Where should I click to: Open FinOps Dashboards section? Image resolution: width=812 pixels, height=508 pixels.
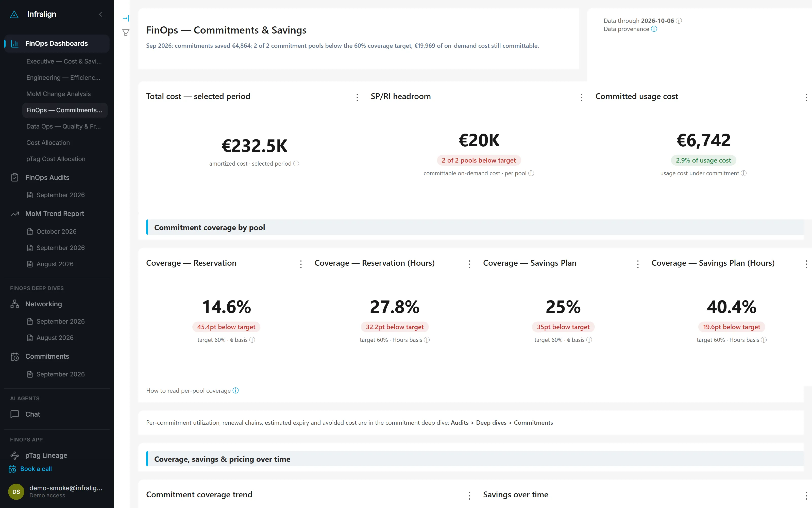[57, 43]
